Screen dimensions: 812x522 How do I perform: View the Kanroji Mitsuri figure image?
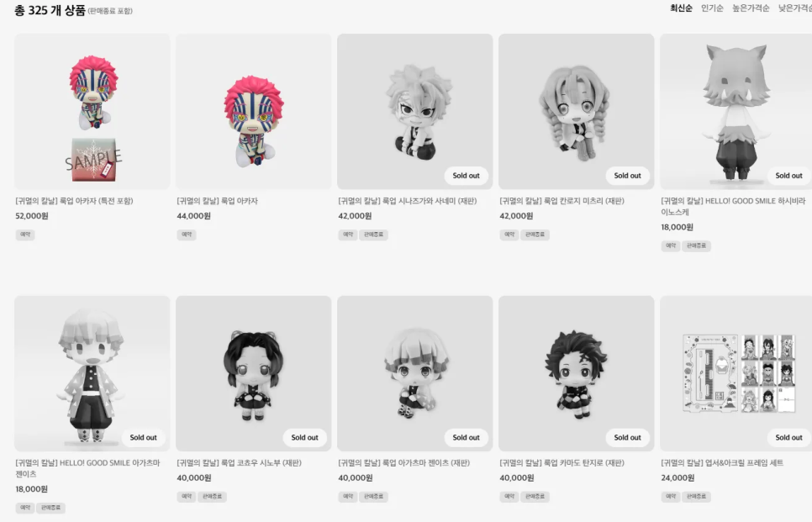pos(577,111)
